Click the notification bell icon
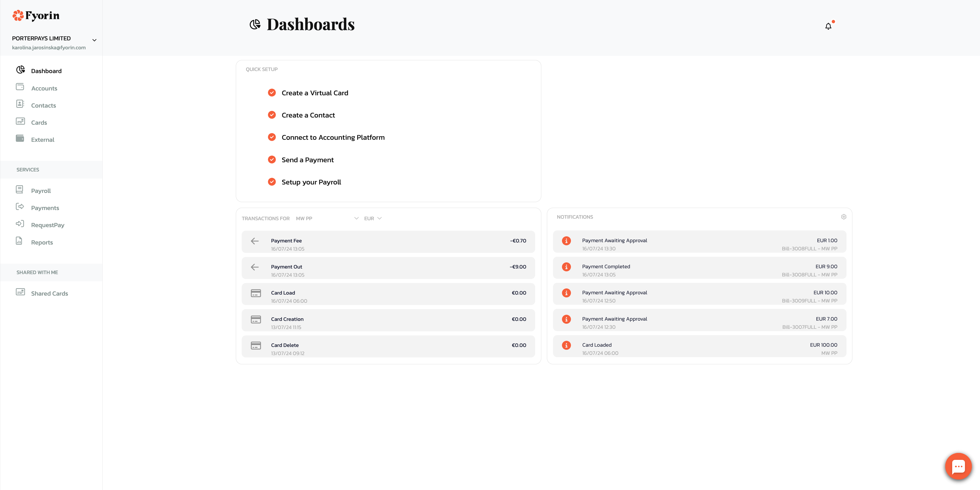The image size is (980, 490). pos(829,26)
